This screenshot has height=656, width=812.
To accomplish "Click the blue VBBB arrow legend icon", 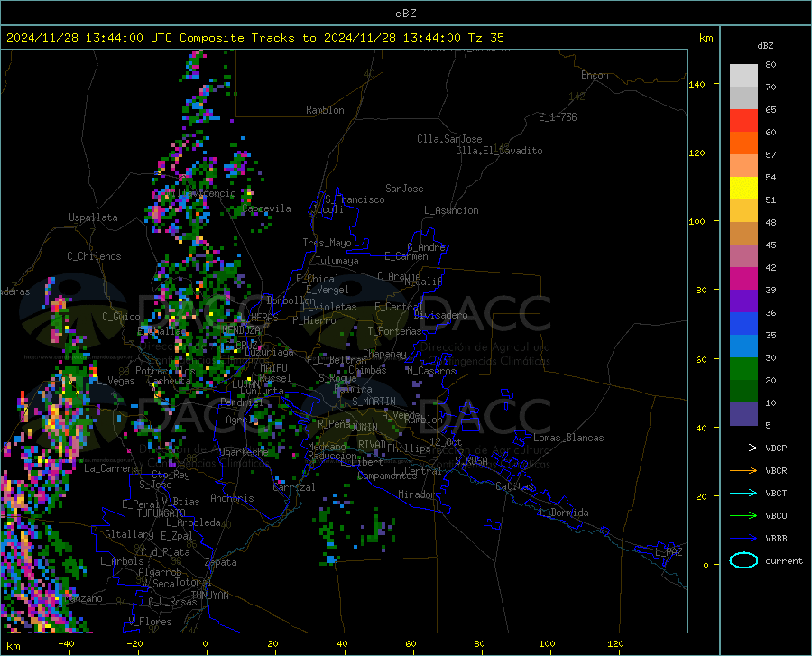I will [743, 539].
